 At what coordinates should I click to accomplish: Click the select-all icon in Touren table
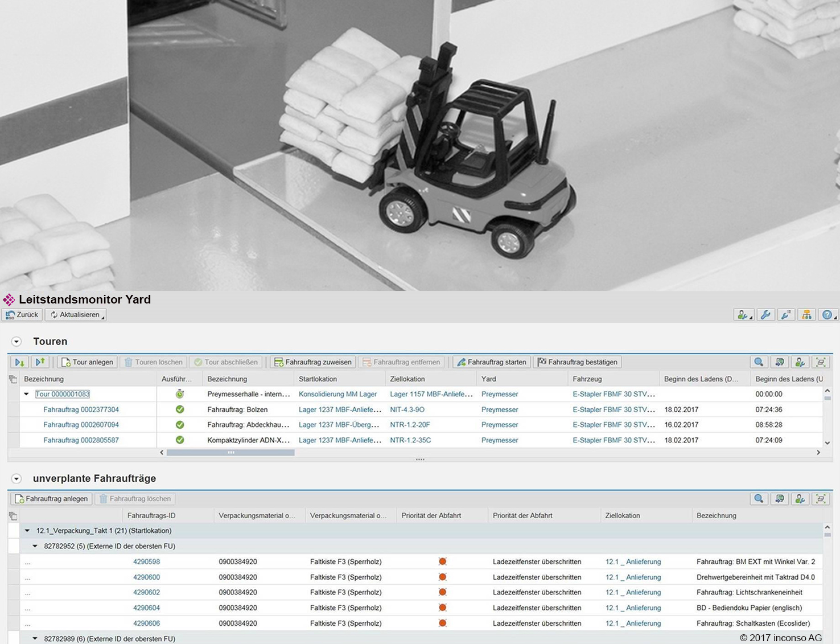[13, 379]
